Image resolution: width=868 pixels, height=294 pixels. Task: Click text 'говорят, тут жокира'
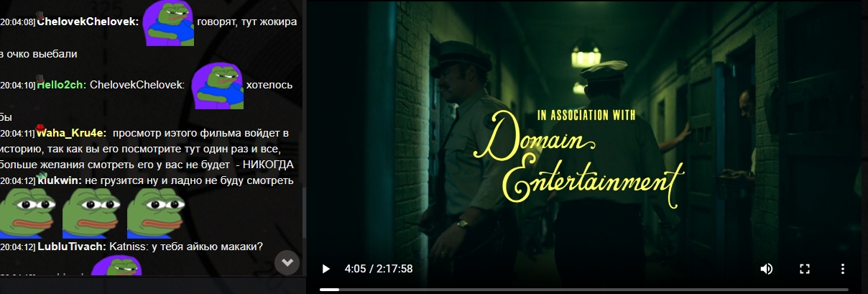(x=246, y=22)
